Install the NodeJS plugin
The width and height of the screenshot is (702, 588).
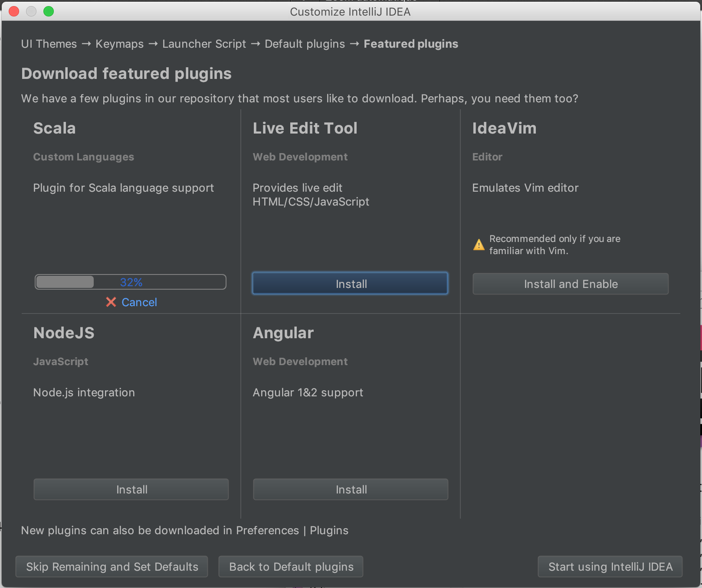tap(131, 490)
